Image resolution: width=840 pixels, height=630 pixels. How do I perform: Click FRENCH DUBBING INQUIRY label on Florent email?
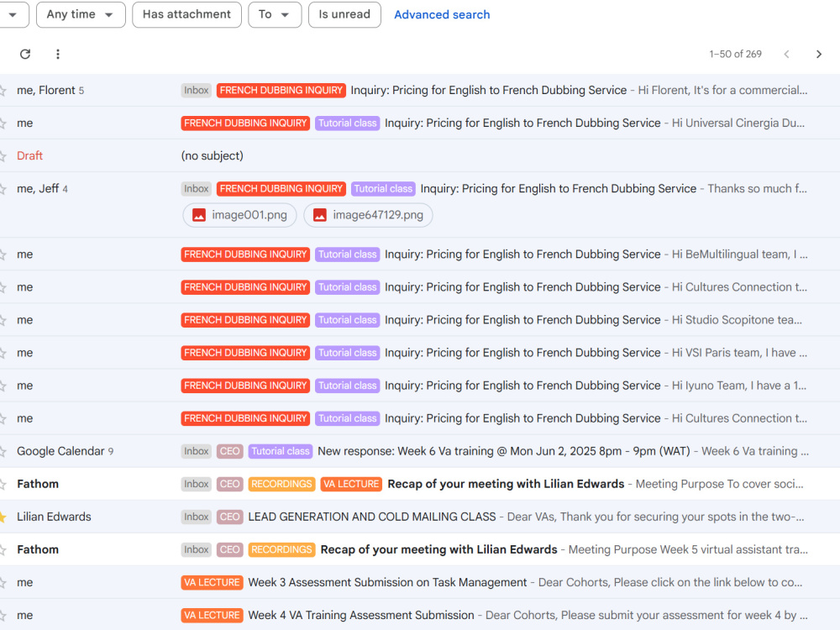pyautogui.click(x=281, y=91)
